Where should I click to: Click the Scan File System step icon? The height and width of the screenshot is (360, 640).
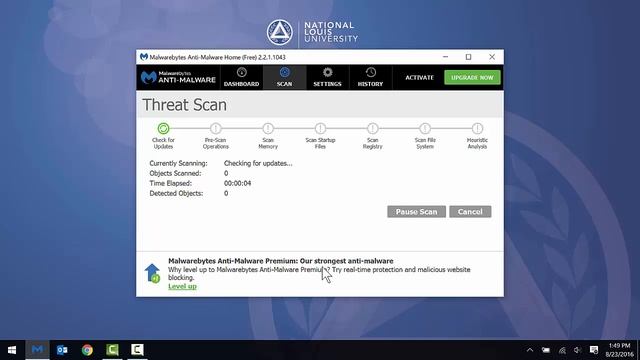coord(425,129)
